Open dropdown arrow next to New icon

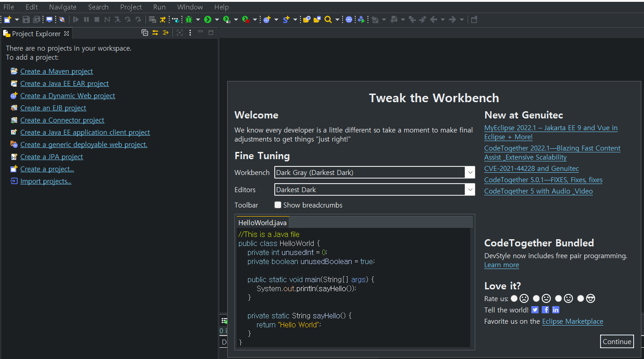[17, 19]
